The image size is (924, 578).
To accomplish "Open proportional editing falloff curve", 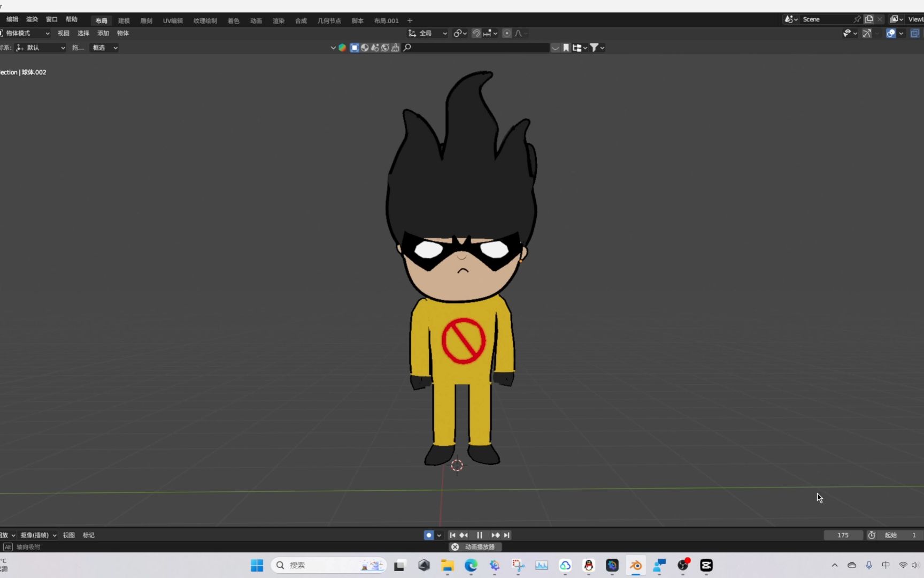I will pyautogui.click(x=521, y=33).
